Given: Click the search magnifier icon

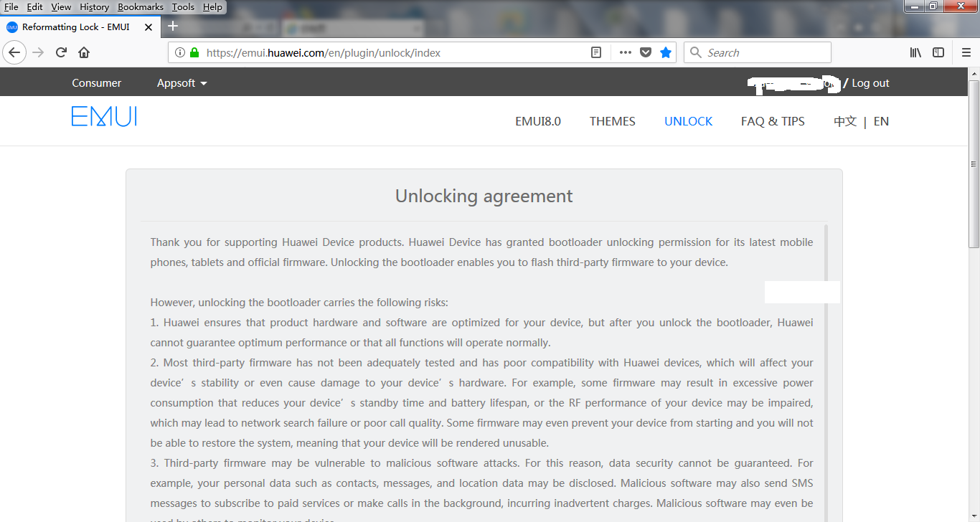Looking at the screenshot, I should 695,52.
